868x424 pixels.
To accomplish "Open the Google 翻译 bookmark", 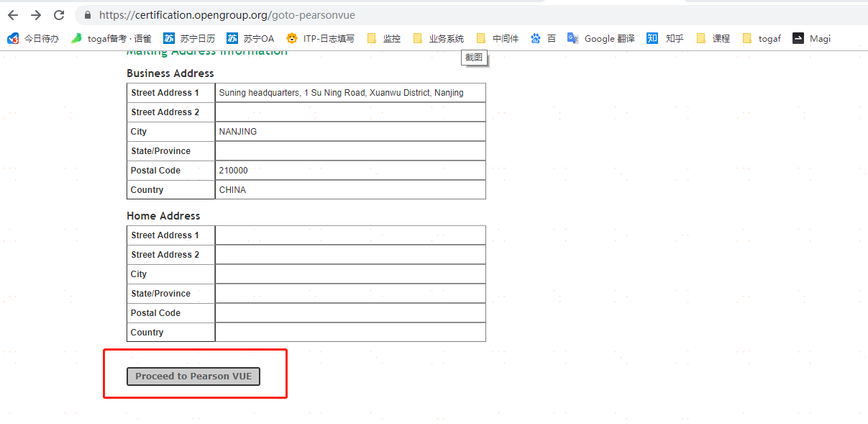I will click(x=601, y=39).
